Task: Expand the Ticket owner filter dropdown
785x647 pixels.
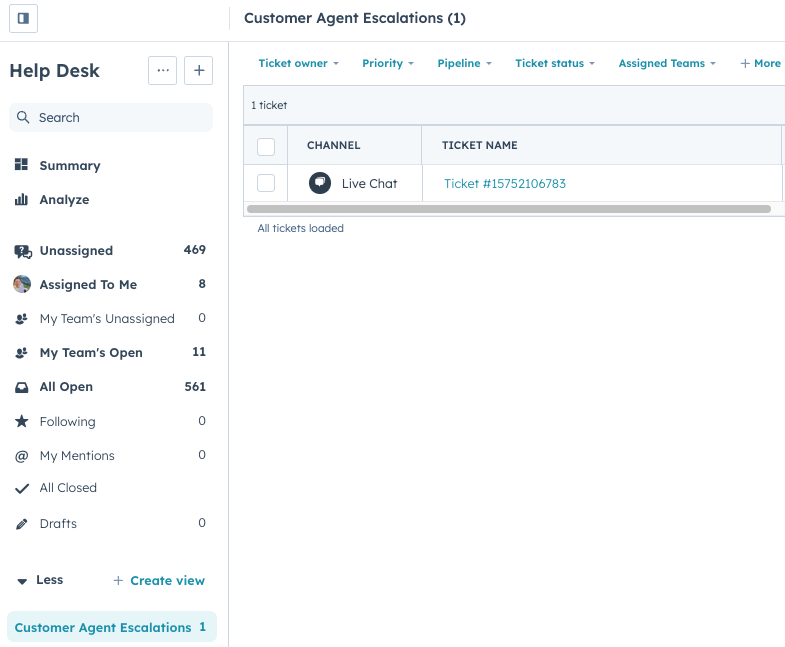Action: coord(298,63)
